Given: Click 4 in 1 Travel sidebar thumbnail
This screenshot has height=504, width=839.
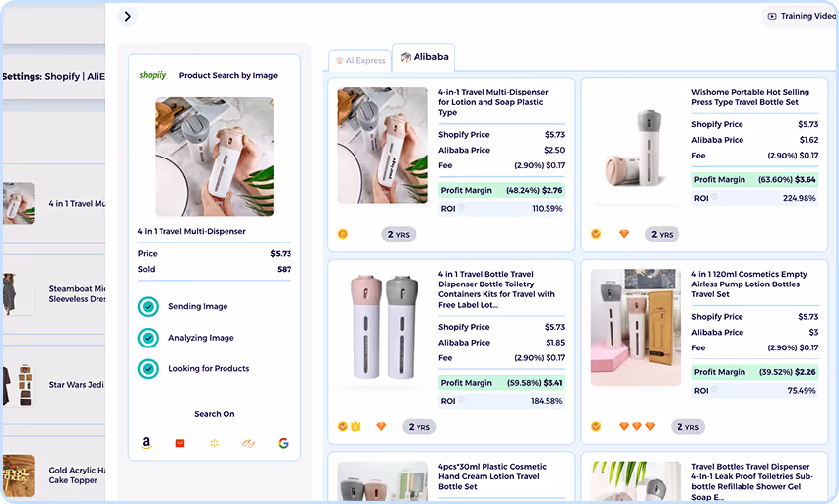Looking at the screenshot, I should click(x=19, y=204).
